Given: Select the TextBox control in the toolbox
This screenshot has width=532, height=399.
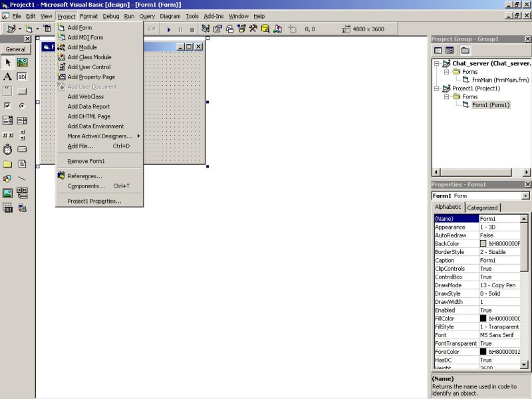Looking at the screenshot, I should (22, 77).
